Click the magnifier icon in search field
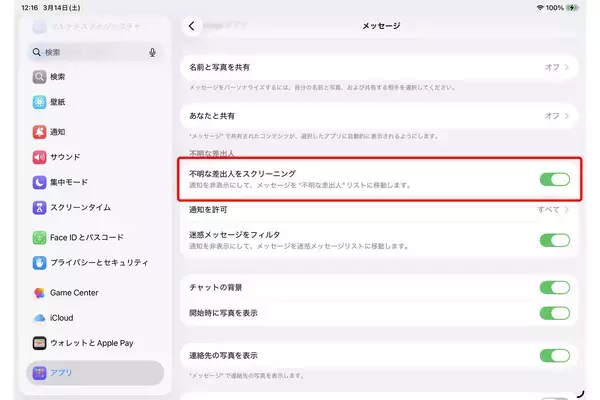This screenshot has height=400, width=600. pos(36,52)
